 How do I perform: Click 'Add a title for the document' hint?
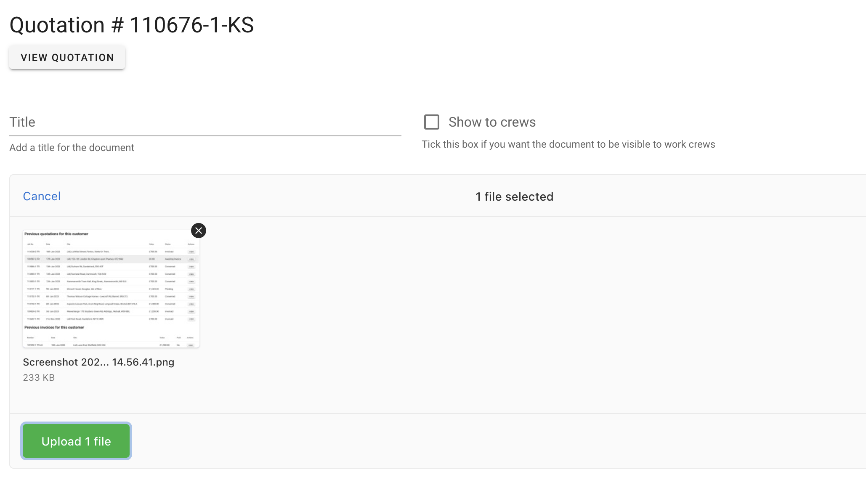point(72,148)
